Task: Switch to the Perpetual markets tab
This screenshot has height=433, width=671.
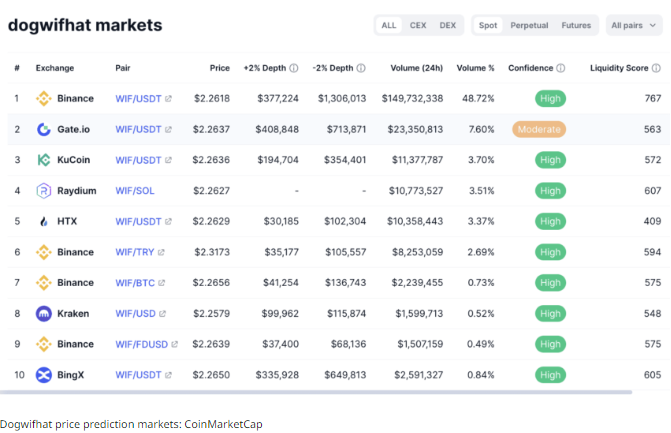Action: (x=529, y=25)
